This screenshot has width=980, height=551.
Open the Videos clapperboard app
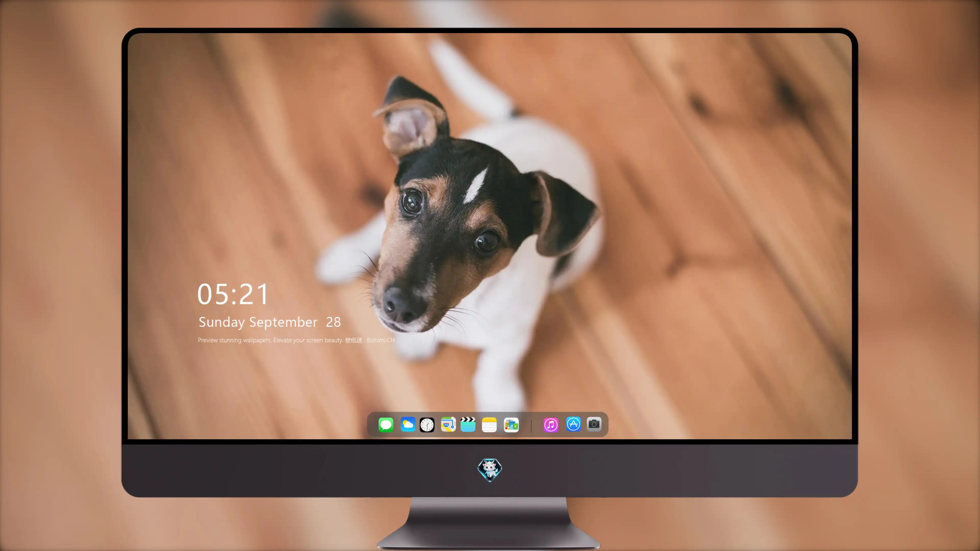coord(468,424)
